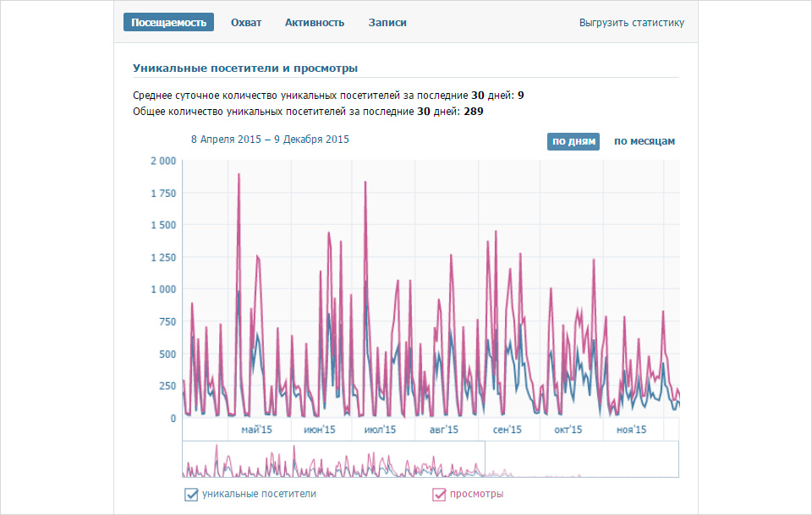Switch to the Активность tab
This screenshot has width=812, height=515.
(315, 23)
